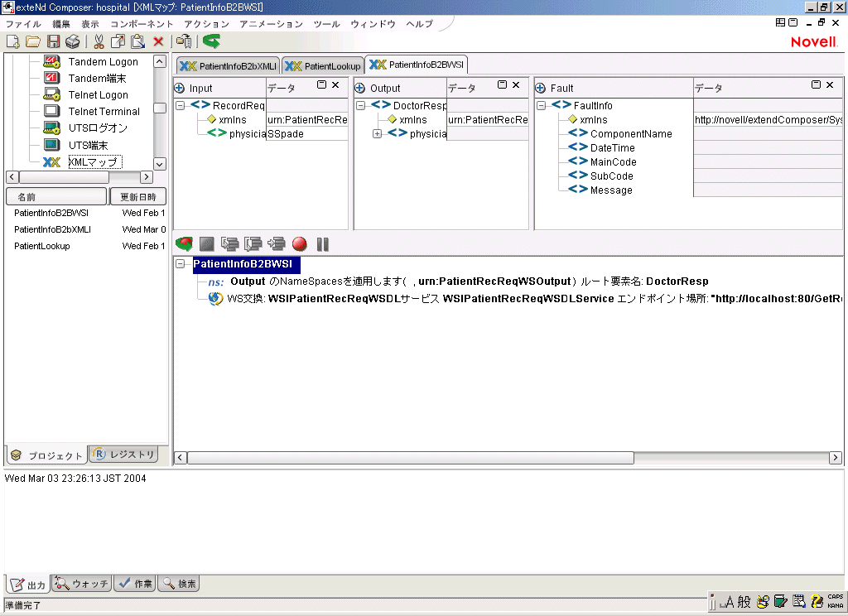
Task: Click the green-red Execute animation icon
Action: [185, 244]
